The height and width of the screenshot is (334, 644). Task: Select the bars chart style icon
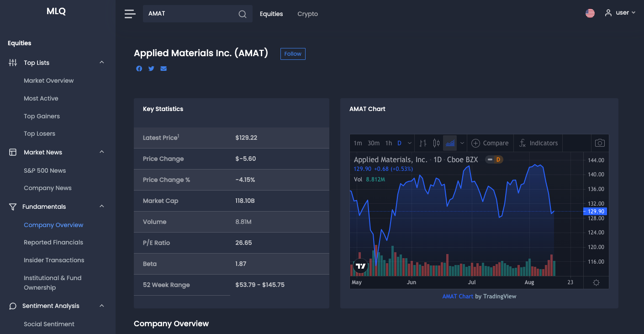(x=423, y=143)
